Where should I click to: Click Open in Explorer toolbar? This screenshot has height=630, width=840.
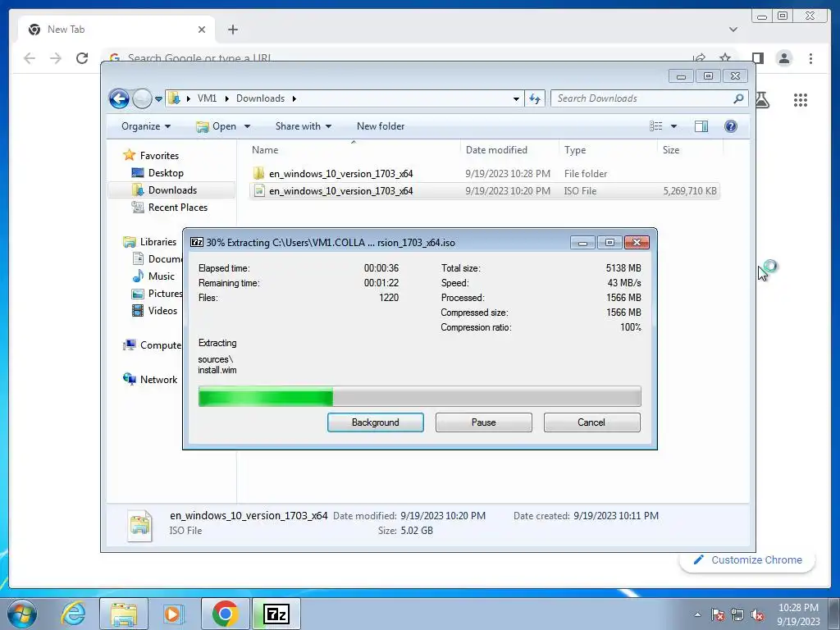[217, 126]
